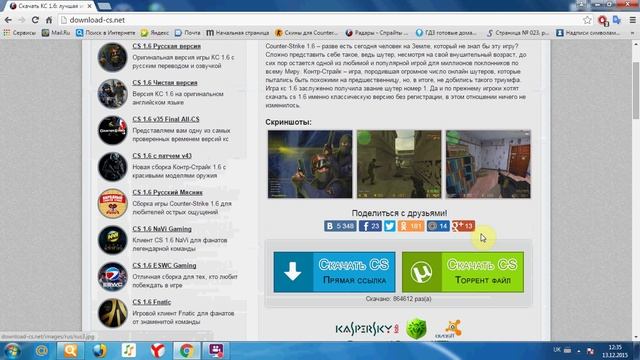
Task: Open CS 1.6 Fnatic link
Action: coord(151,302)
